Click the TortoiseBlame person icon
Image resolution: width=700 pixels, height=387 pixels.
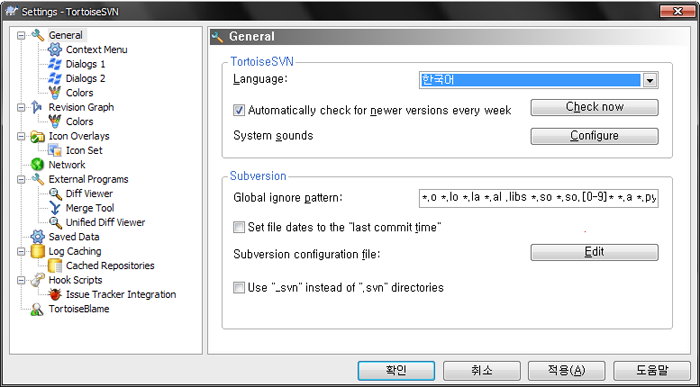pyautogui.click(x=37, y=309)
